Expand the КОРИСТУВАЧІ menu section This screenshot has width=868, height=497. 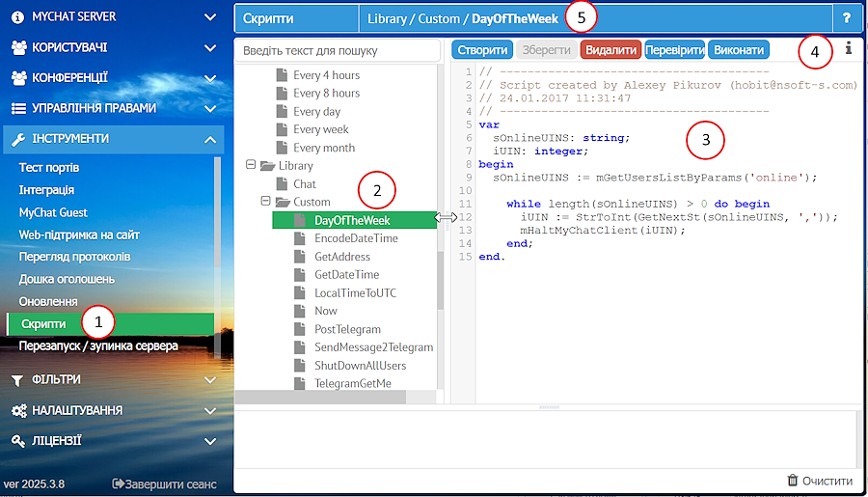[210, 47]
